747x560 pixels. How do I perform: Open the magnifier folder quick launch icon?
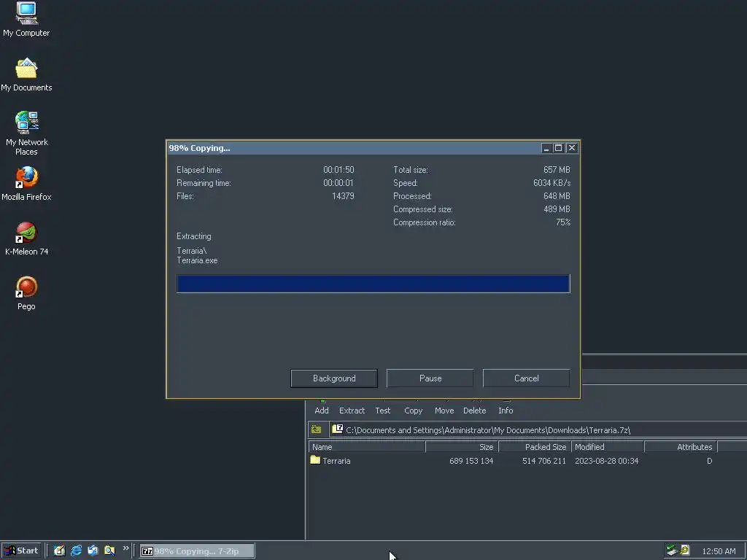[109, 551]
